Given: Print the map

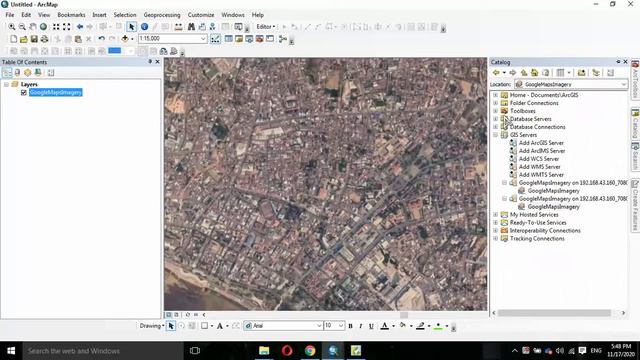Looking at the screenshot, I should pos(44,39).
